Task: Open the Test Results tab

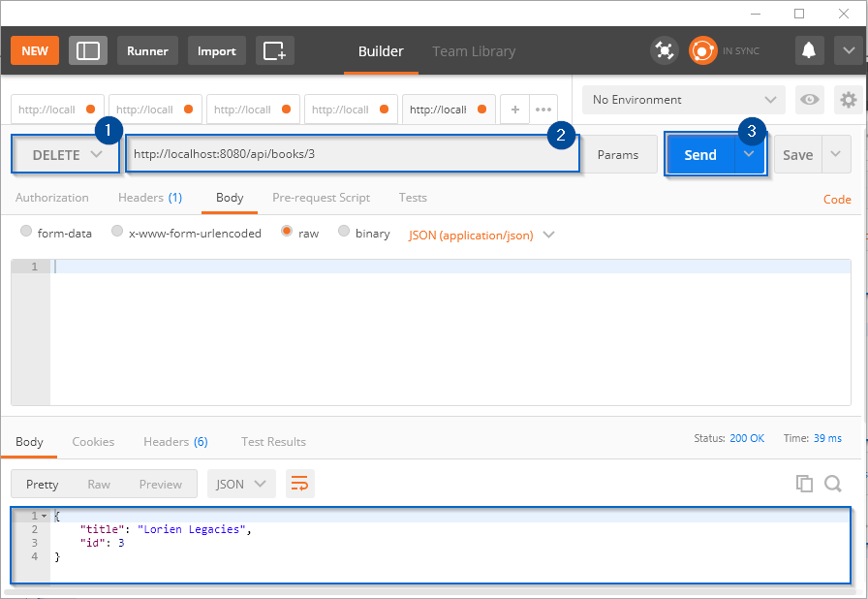Action: 273,442
